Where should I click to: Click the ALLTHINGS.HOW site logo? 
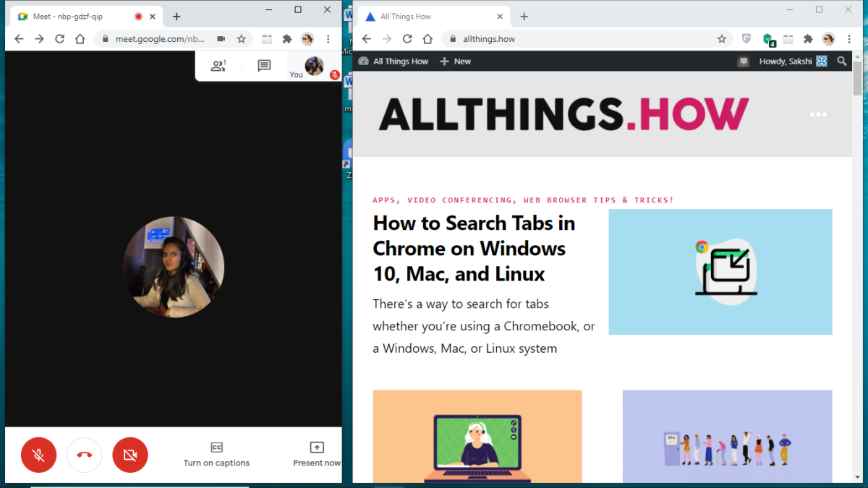[564, 114]
